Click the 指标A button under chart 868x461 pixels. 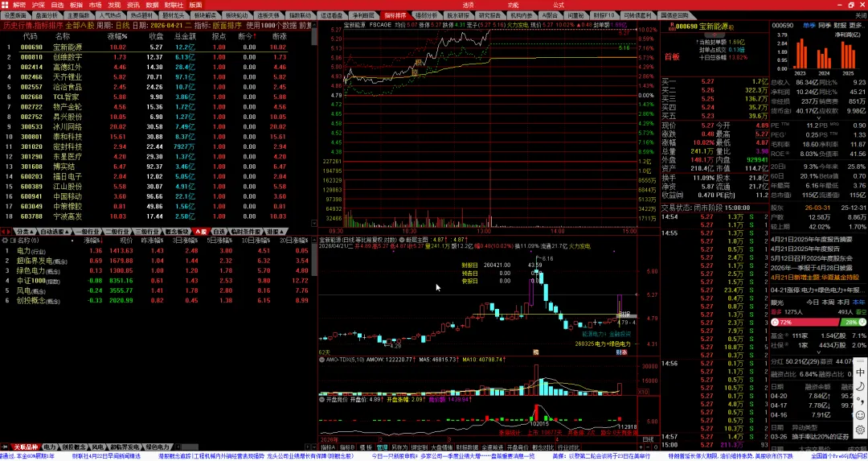tap(328, 447)
